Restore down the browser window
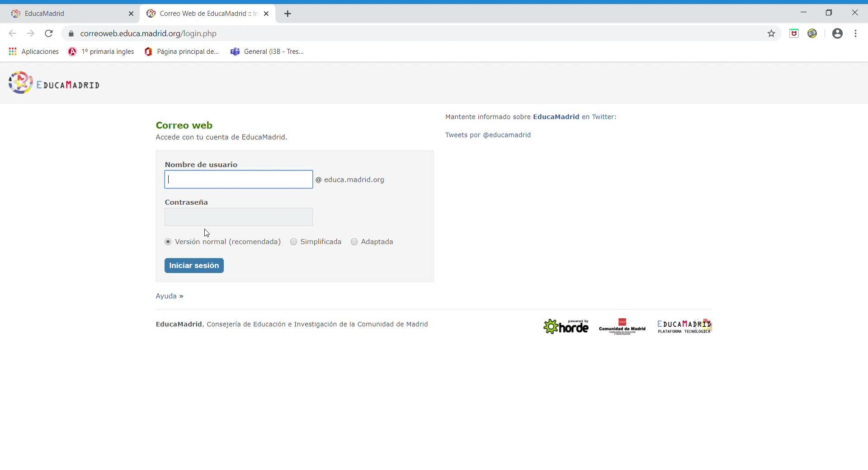 tap(829, 13)
